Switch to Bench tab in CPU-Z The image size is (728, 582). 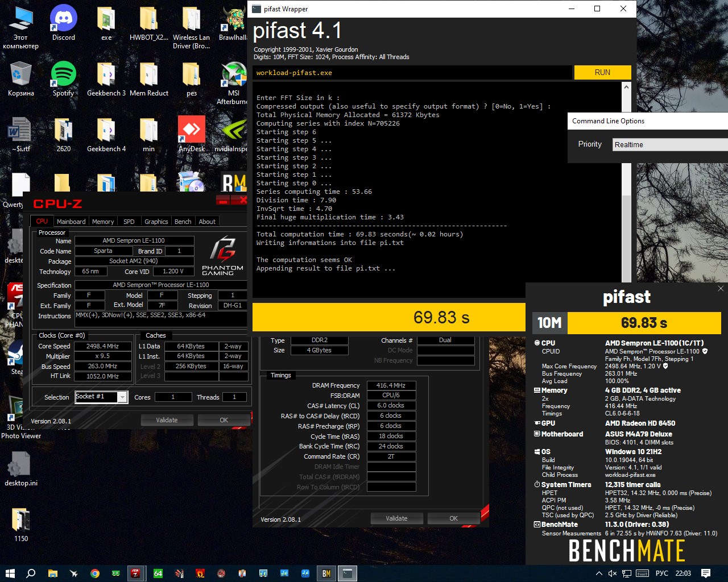click(x=183, y=222)
